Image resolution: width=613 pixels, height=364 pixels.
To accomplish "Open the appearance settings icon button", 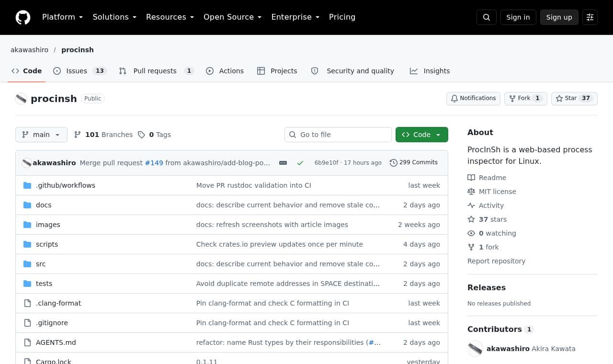I will pos(590,17).
